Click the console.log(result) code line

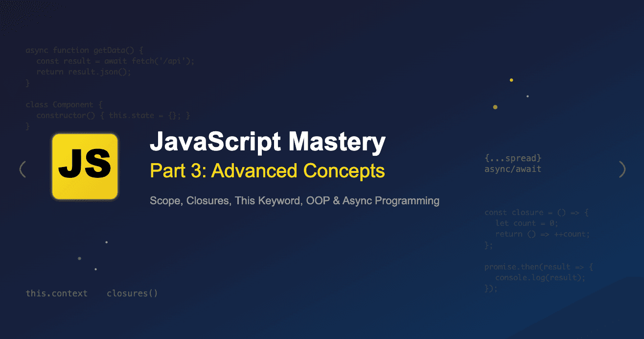point(540,278)
